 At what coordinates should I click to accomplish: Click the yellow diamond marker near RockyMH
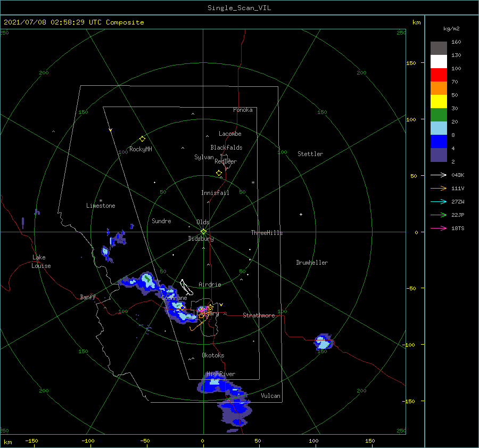pyautogui.click(x=142, y=139)
